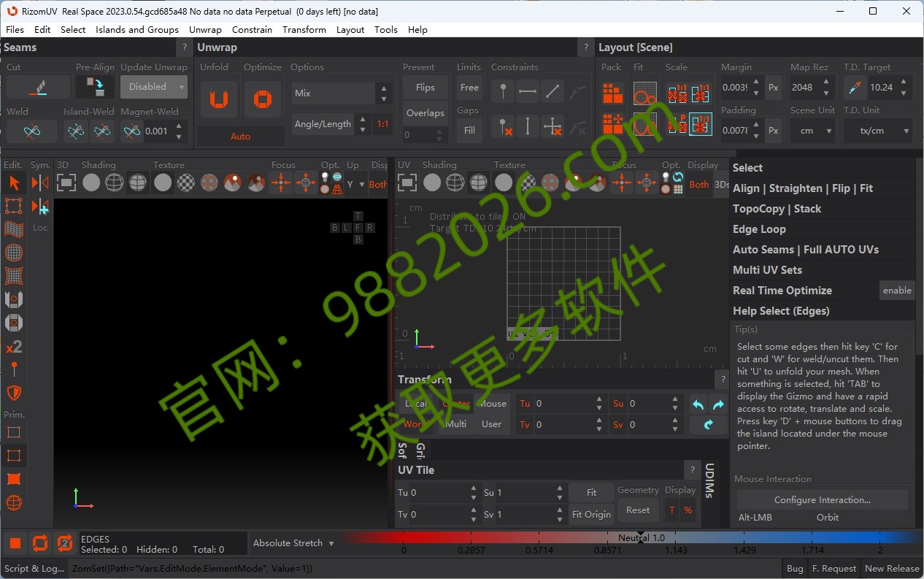The height and width of the screenshot is (579, 924).
Task: Click the Weld seams tool icon
Action: (x=31, y=131)
